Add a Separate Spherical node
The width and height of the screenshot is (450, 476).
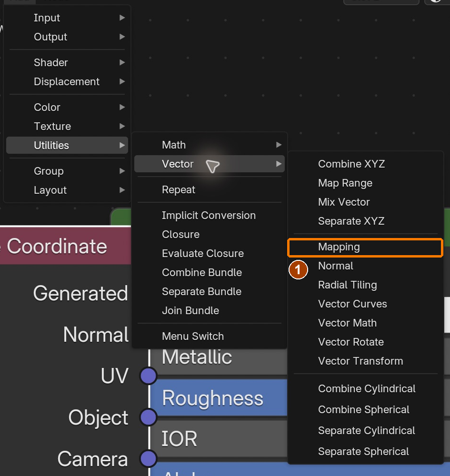click(366, 452)
